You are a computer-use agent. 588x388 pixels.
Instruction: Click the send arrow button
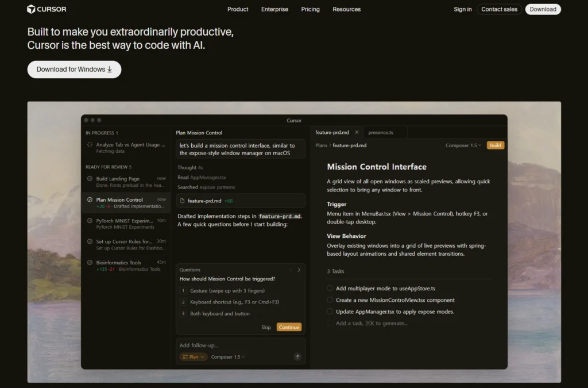click(297, 357)
